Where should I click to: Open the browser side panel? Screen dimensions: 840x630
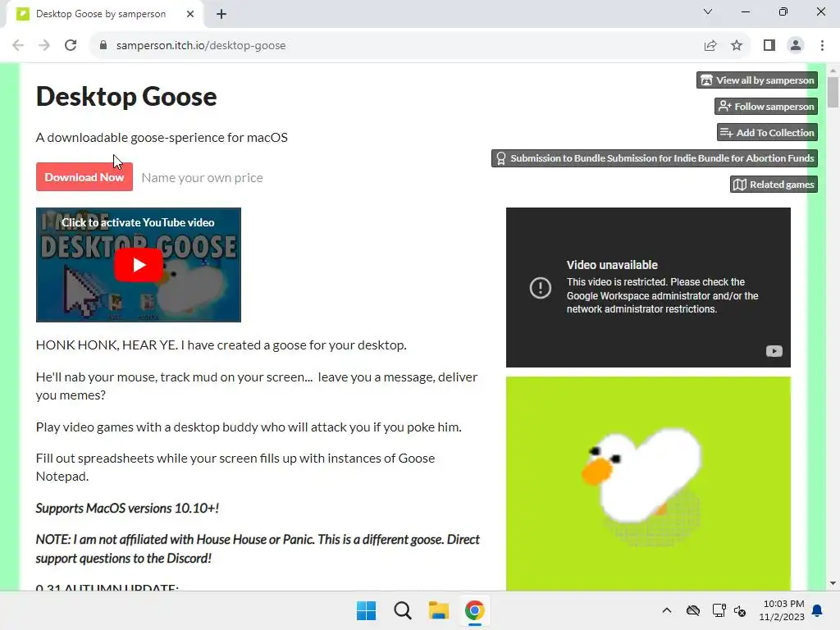click(769, 46)
